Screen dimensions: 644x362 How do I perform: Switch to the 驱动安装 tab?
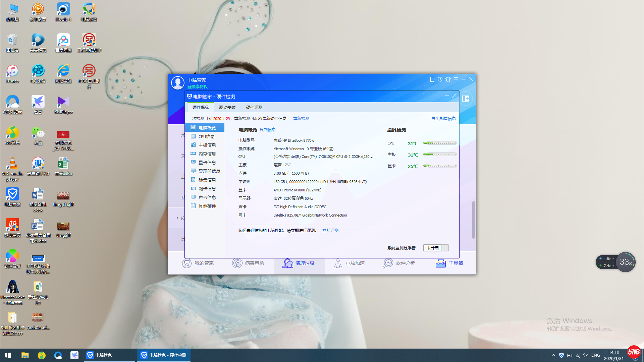(x=227, y=108)
